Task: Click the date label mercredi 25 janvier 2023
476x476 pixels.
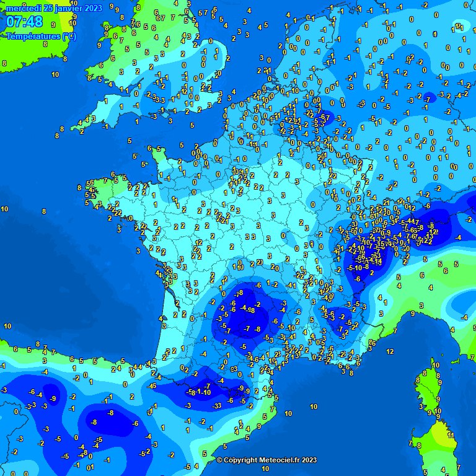Action: [55, 8]
